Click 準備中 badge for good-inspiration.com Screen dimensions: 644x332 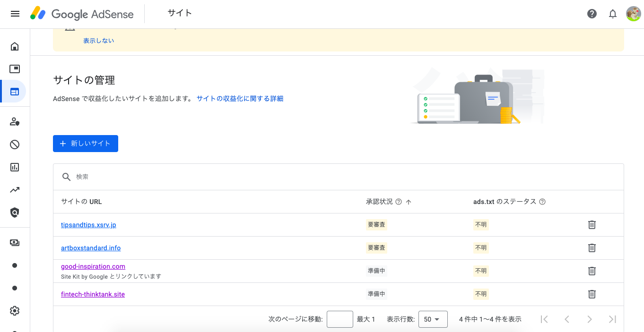(x=376, y=271)
